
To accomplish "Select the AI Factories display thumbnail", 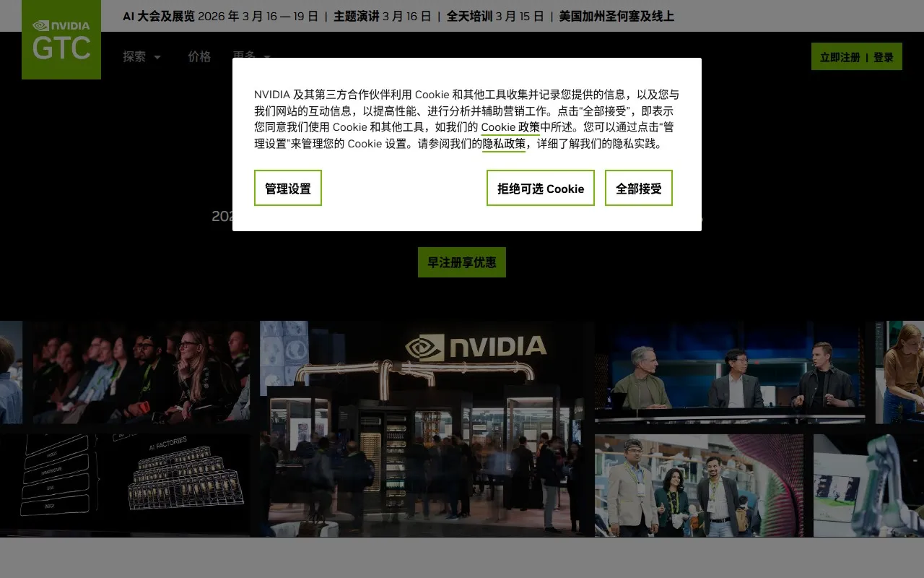I will [x=125, y=484].
